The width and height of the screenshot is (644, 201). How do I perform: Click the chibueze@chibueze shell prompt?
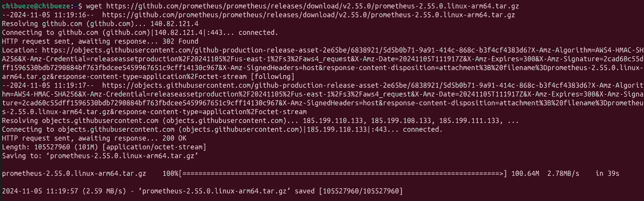[x=36, y=6]
